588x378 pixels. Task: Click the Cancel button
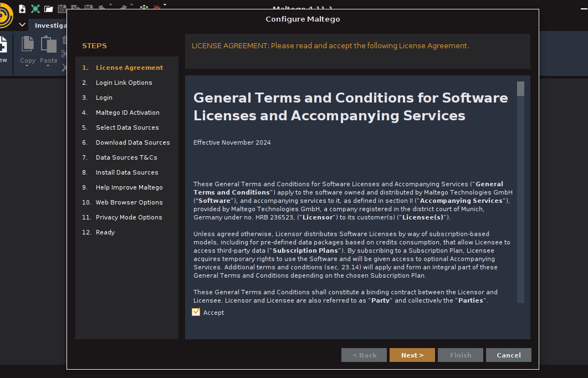pyautogui.click(x=509, y=355)
